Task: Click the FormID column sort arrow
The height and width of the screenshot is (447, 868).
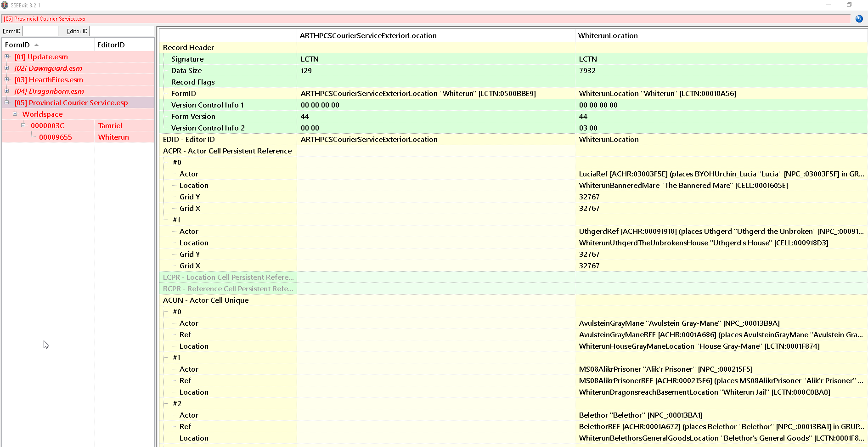Action: [x=37, y=45]
